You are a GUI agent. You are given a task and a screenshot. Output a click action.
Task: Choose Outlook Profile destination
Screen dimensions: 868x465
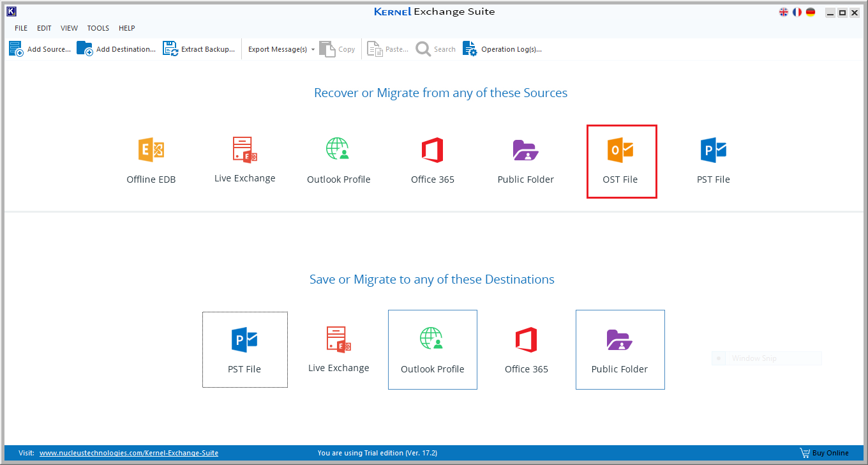coord(433,349)
